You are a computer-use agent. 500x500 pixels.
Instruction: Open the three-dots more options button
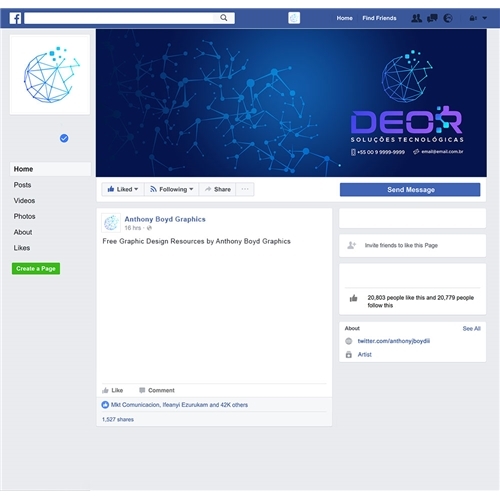coord(245,189)
